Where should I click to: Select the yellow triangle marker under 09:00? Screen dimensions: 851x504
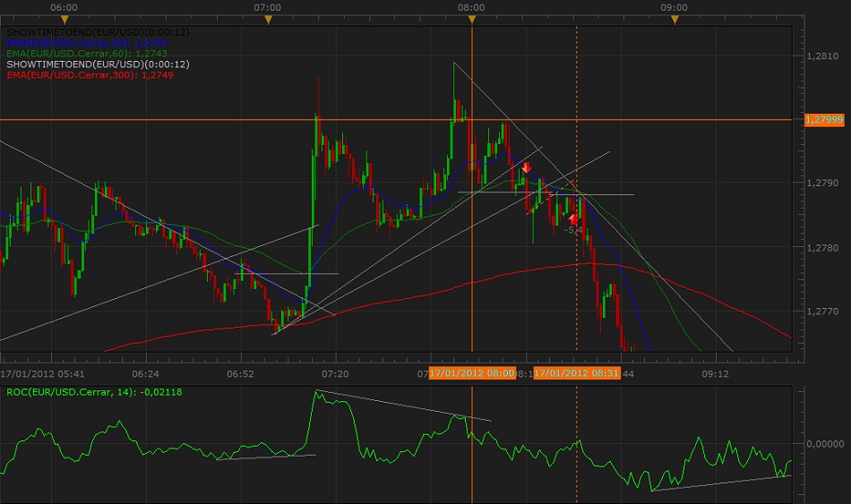(674, 20)
